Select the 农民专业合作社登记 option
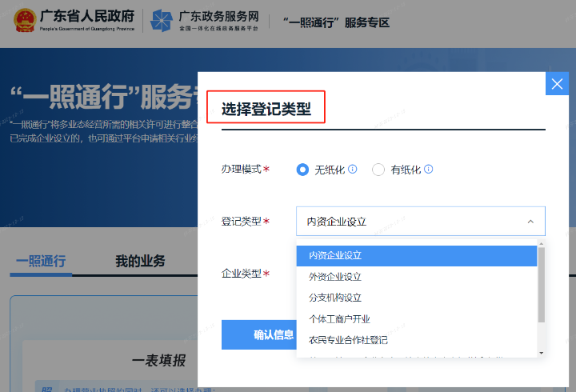576x392 pixels. coord(348,339)
